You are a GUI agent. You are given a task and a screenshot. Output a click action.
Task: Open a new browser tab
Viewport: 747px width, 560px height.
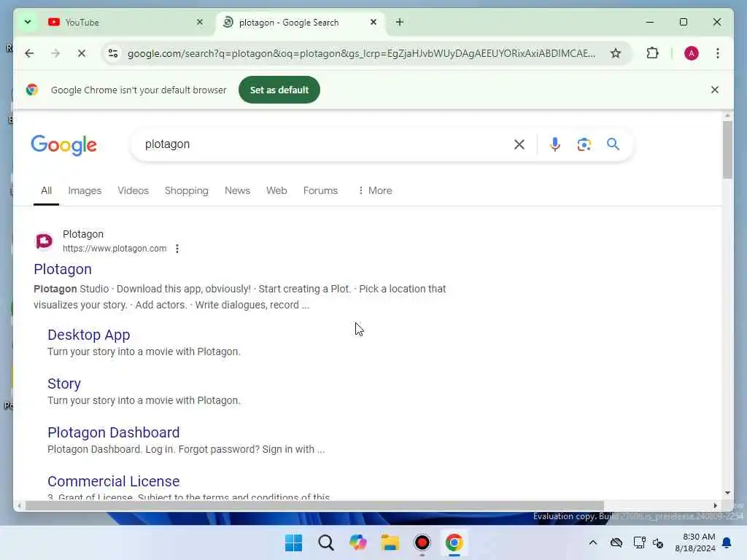400,22
